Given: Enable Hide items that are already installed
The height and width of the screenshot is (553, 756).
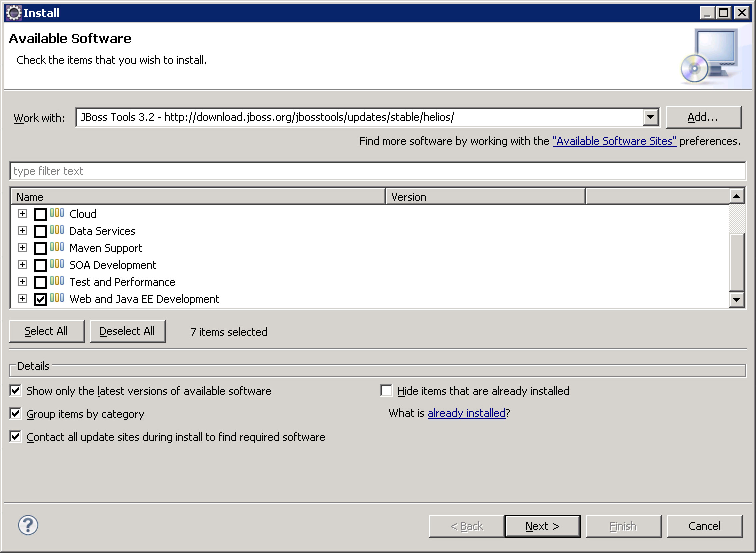Looking at the screenshot, I should (386, 391).
